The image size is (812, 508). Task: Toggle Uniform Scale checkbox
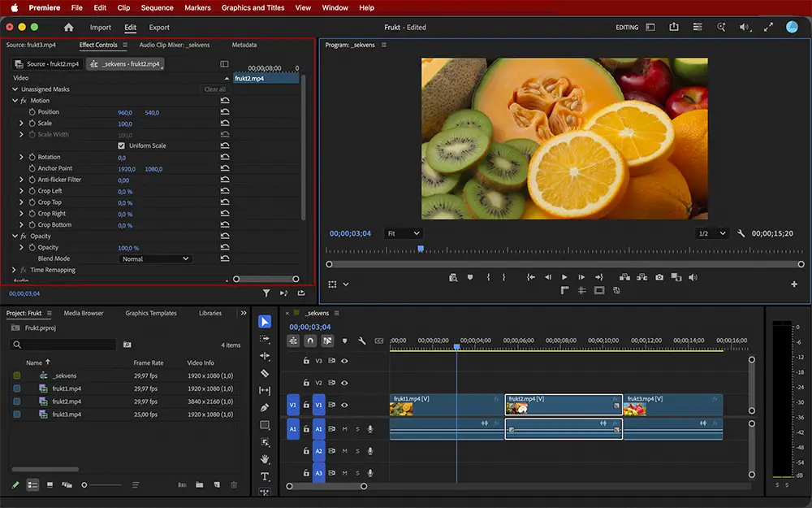coord(121,145)
